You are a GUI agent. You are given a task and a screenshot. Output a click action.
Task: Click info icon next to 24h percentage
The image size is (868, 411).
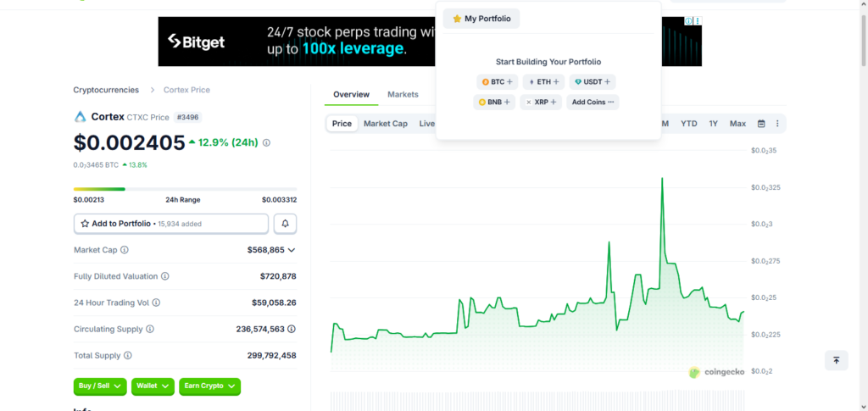point(266,142)
